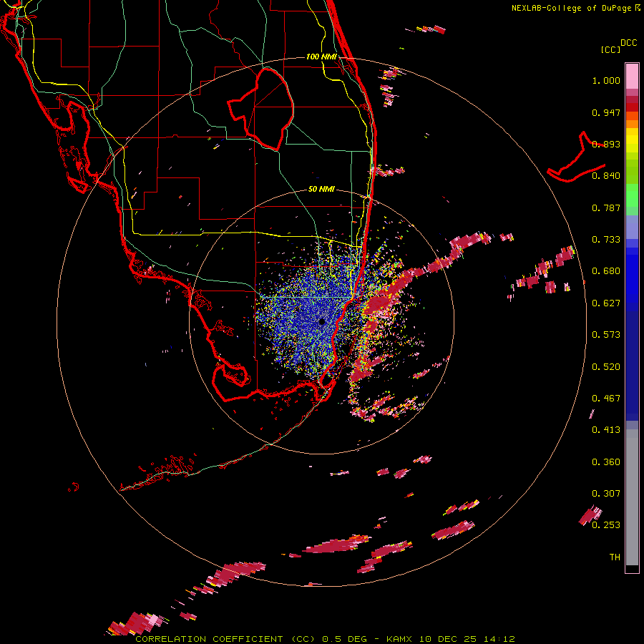Select the 0.733 color scale value

606,240
